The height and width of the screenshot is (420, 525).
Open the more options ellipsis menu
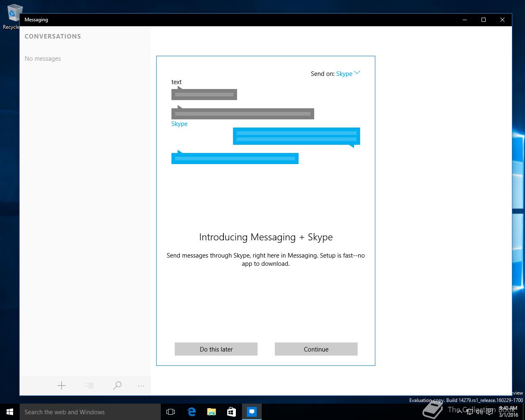(x=141, y=386)
